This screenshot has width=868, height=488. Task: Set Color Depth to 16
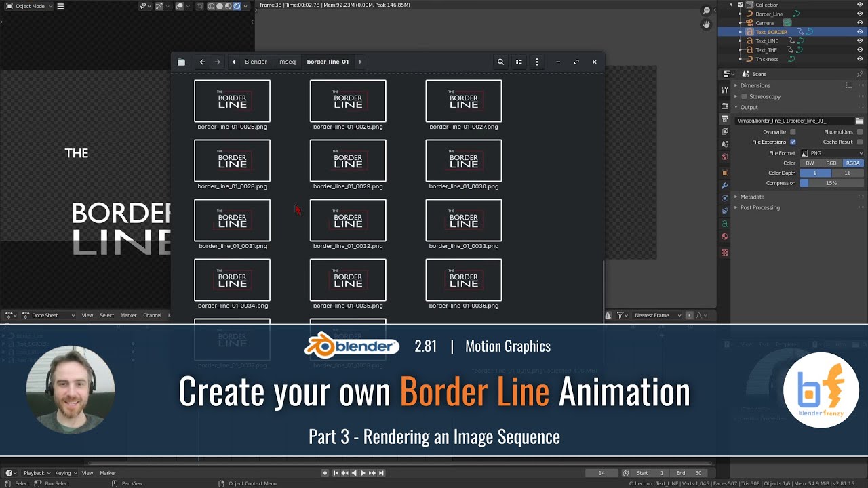coord(848,174)
